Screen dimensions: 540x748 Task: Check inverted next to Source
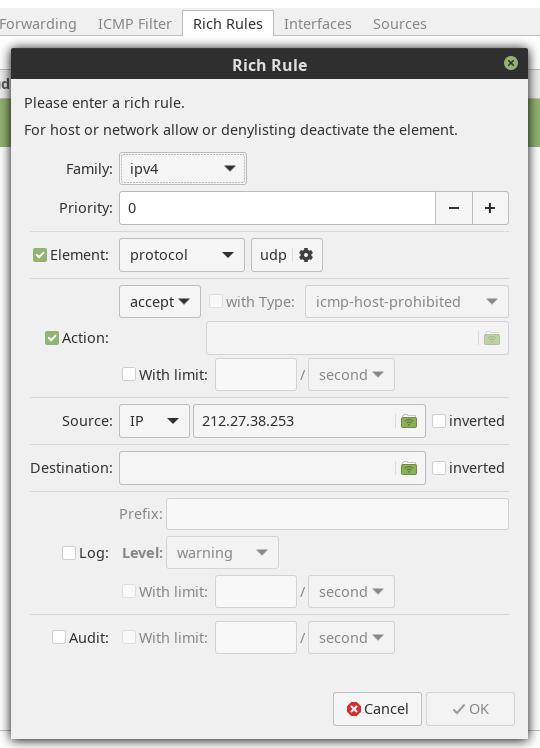(439, 421)
